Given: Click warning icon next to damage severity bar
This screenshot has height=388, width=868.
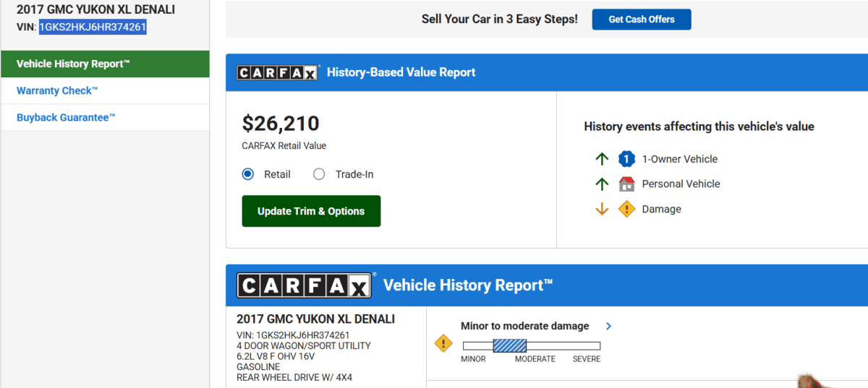Looking at the screenshot, I should click(443, 343).
